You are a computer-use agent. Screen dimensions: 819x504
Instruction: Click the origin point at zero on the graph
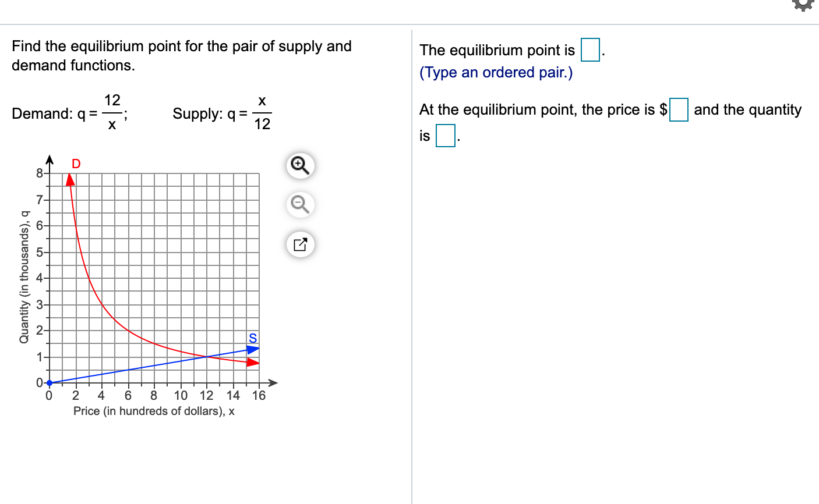click(x=49, y=382)
